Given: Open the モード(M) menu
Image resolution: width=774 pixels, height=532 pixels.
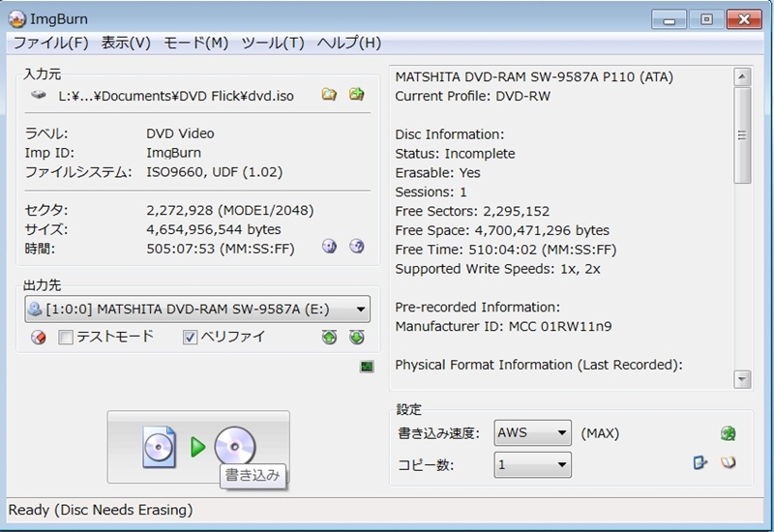Looking at the screenshot, I should 196,43.
